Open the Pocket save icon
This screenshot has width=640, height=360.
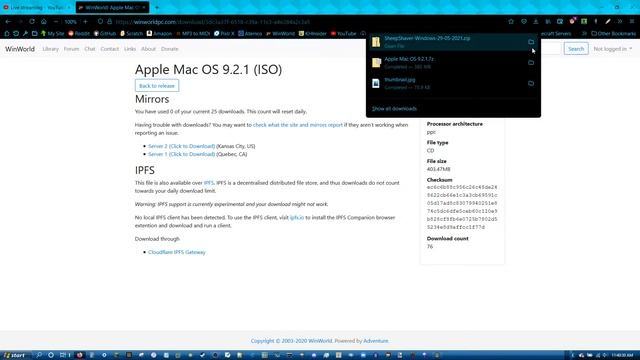[x=524, y=22]
